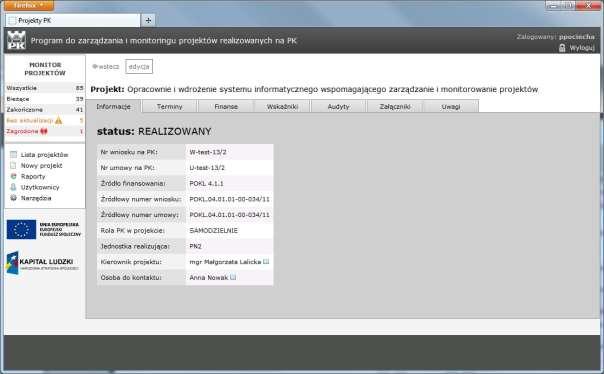Click the Unia Europejska flag logo
This screenshot has height=374, width=604.
22,229
